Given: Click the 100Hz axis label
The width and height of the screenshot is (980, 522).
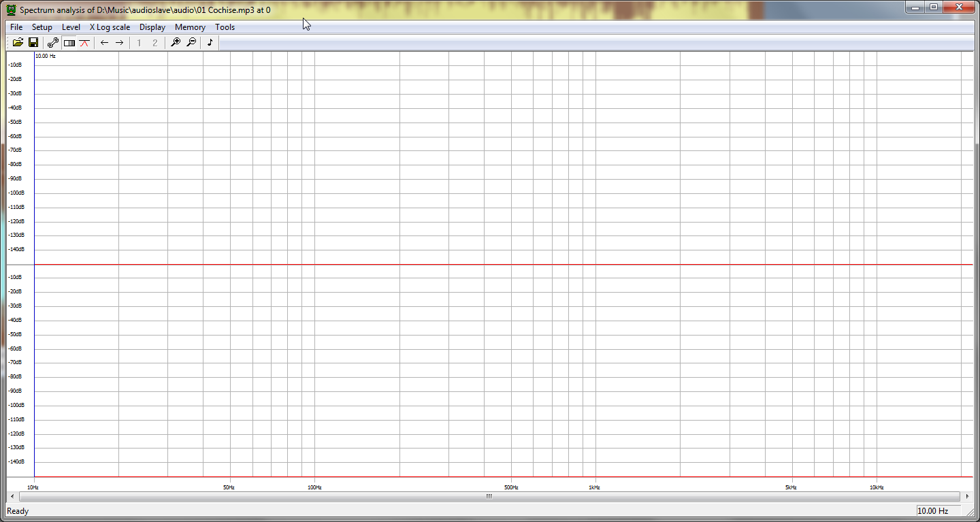Looking at the screenshot, I should (314, 487).
